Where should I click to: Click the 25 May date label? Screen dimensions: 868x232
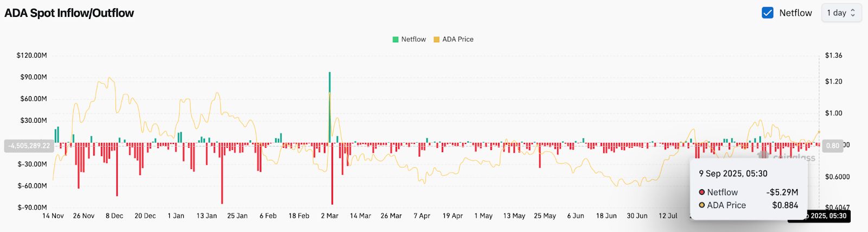pyautogui.click(x=545, y=216)
